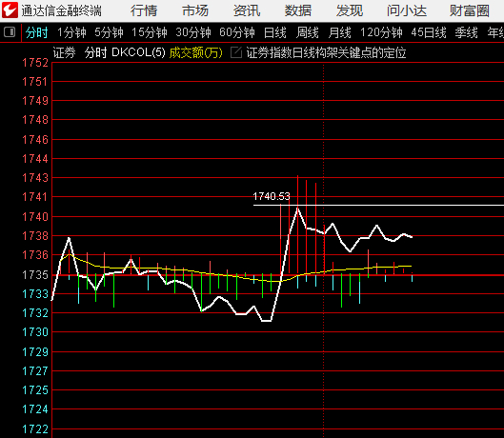Open the 问小达 menu
The height and width of the screenshot is (438, 504).
pyautogui.click(x=407, y=10)
